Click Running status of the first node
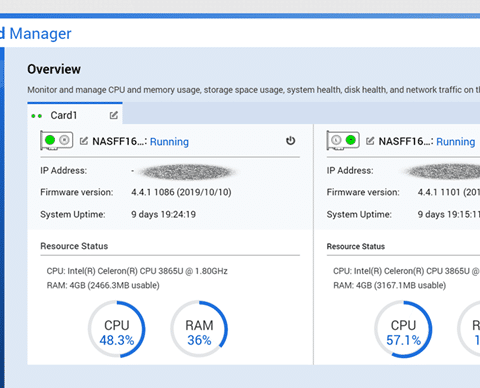 [x=169, y=142]
